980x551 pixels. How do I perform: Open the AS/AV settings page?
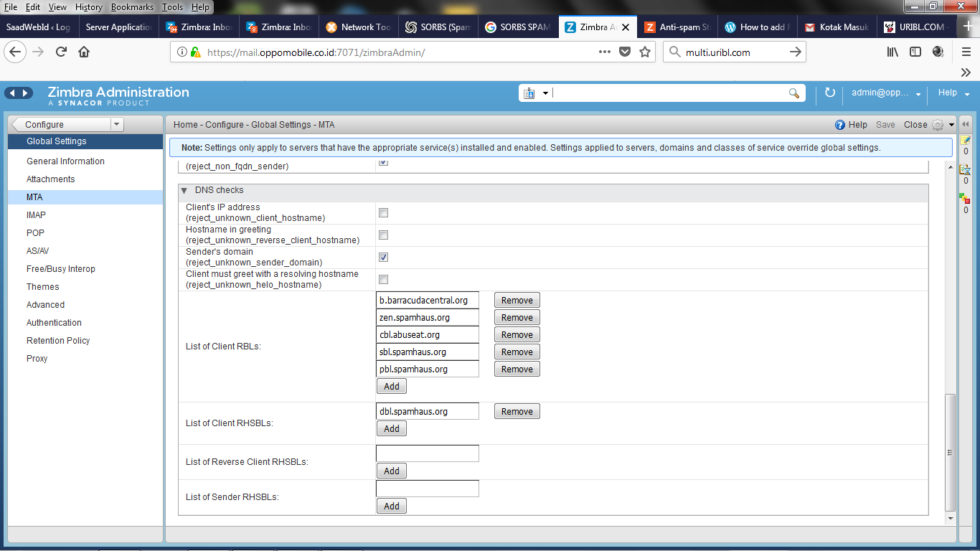(x=38, y=251)
